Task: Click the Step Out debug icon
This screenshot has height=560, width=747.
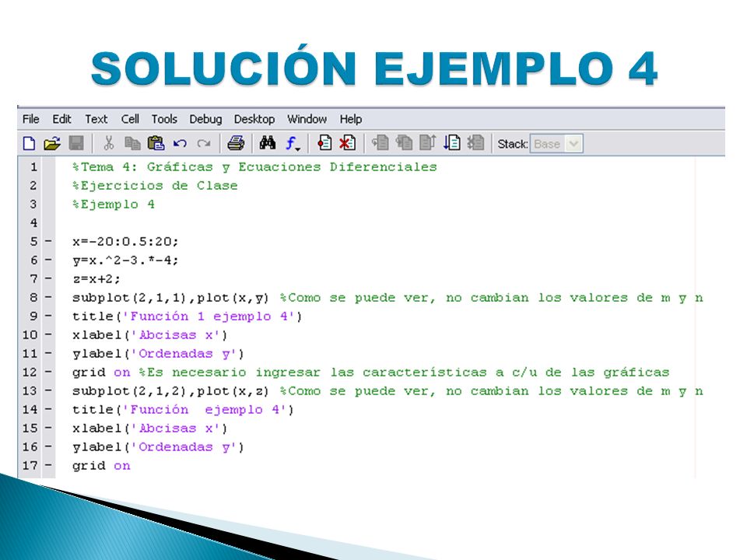Action: [x=428, y=143]
